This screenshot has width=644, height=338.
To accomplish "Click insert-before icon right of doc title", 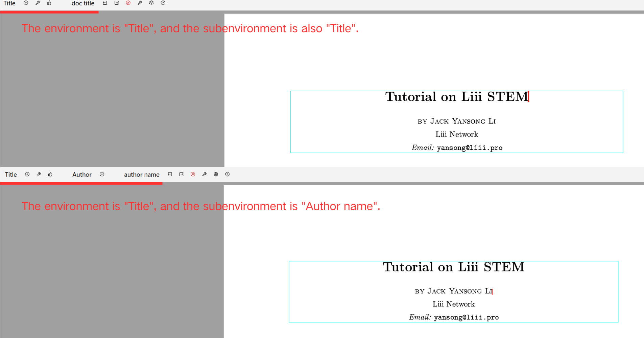I will point(105,3).
